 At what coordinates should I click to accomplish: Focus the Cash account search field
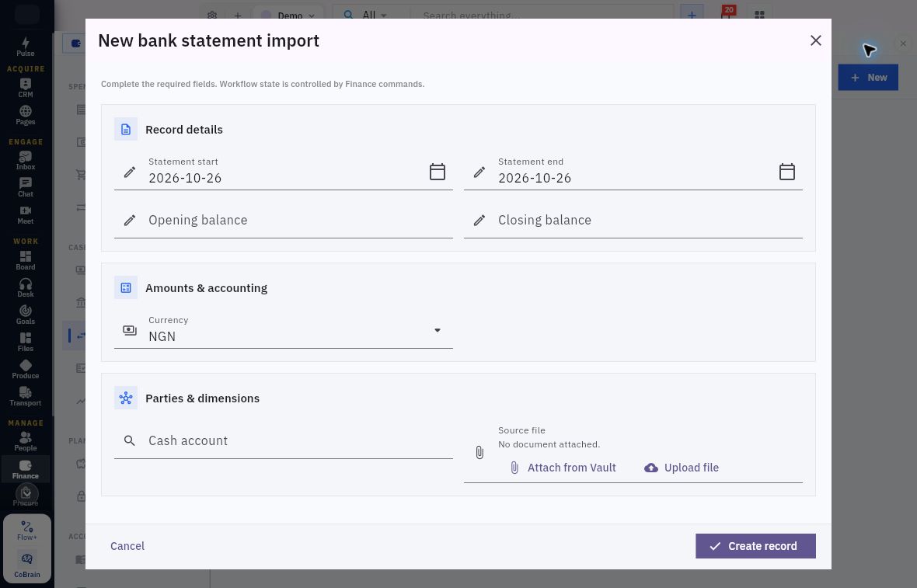(x=283, y=440)
